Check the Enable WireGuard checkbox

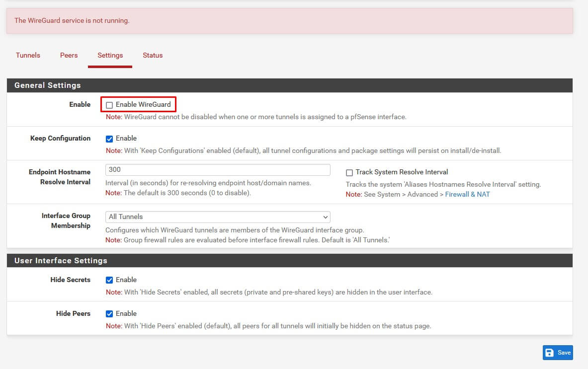click(x=109, y=105)
